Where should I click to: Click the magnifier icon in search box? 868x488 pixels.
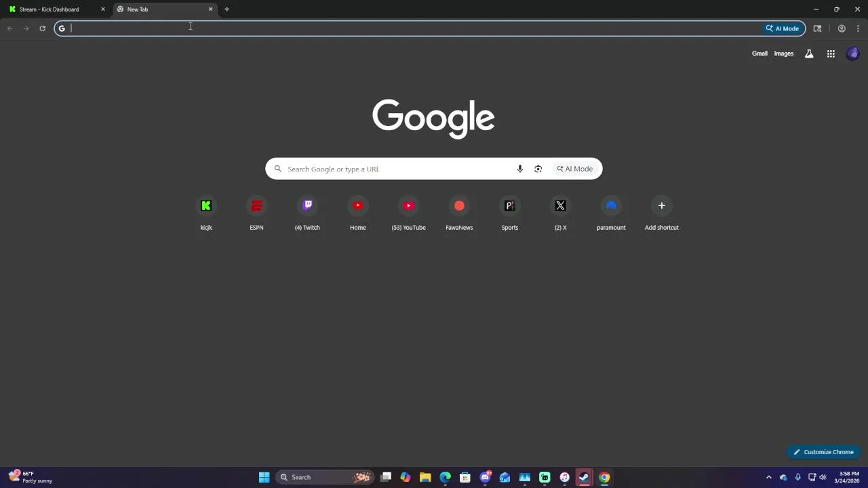(x=277, y=169)
